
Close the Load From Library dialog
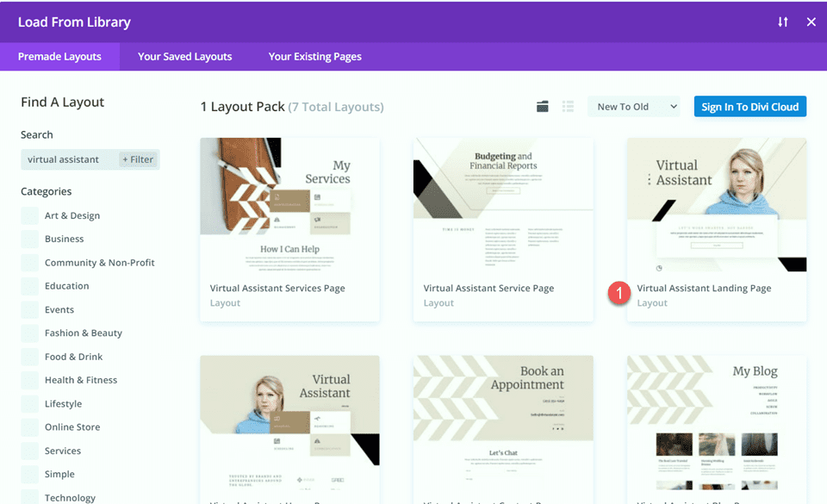[811, 22]
